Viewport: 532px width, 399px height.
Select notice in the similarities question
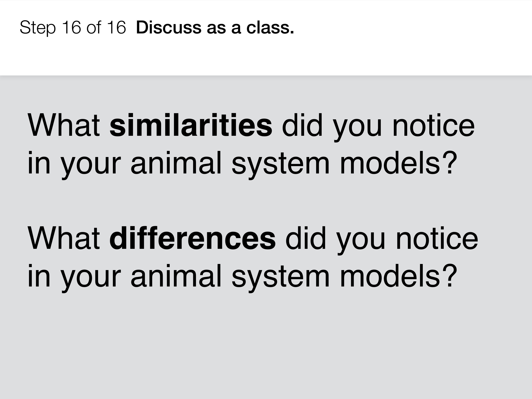(433, 125)
